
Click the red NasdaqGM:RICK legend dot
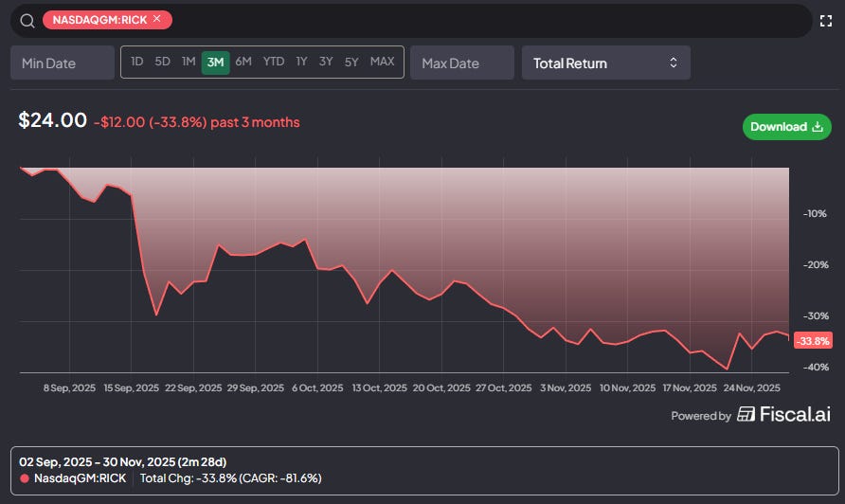tap(25, 478)
